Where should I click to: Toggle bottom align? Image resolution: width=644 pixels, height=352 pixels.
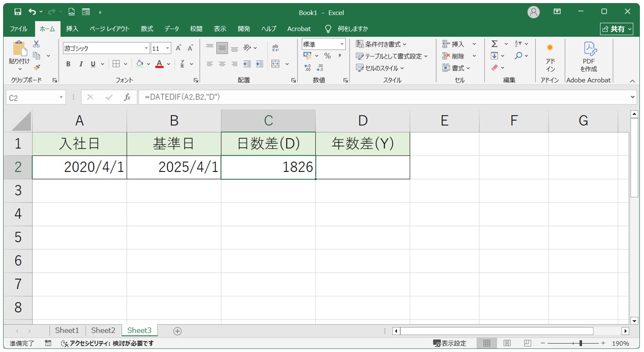pos(234,48)
